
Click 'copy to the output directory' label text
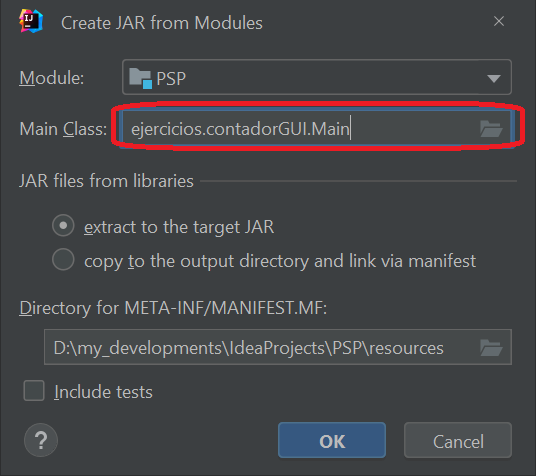[280, 261]
